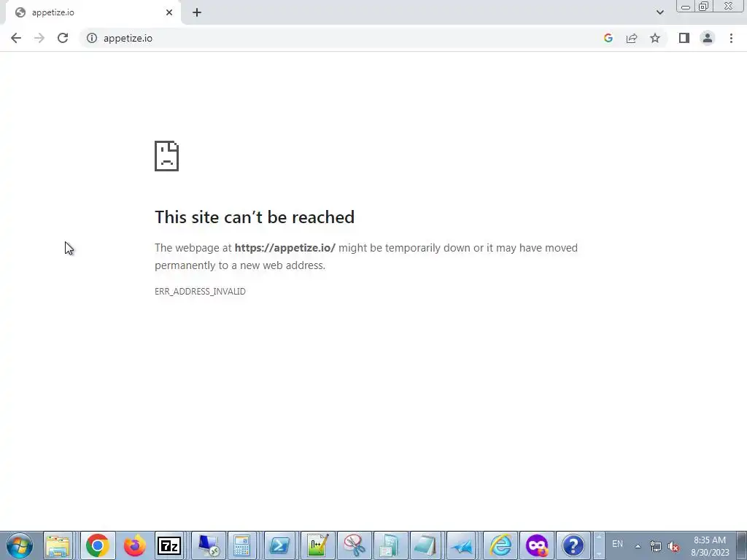Reload the appetize.io page
The height and width of the screenshot is (560, 747).
tap(63, 38)
